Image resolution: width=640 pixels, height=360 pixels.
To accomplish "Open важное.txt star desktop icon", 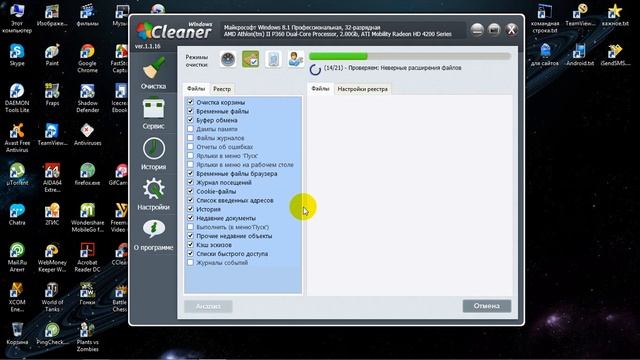I will coord(615,16).
